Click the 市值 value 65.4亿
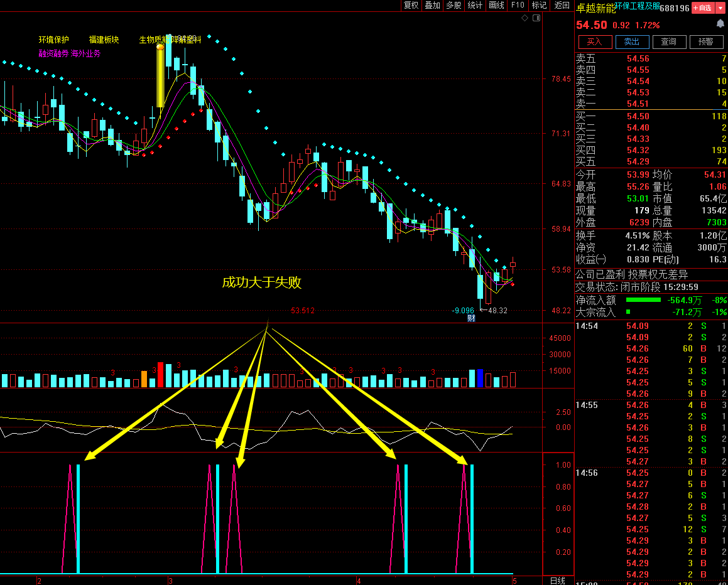Image resolution: width=728 pixels, height=585 pixels. (x=713, y=199)
